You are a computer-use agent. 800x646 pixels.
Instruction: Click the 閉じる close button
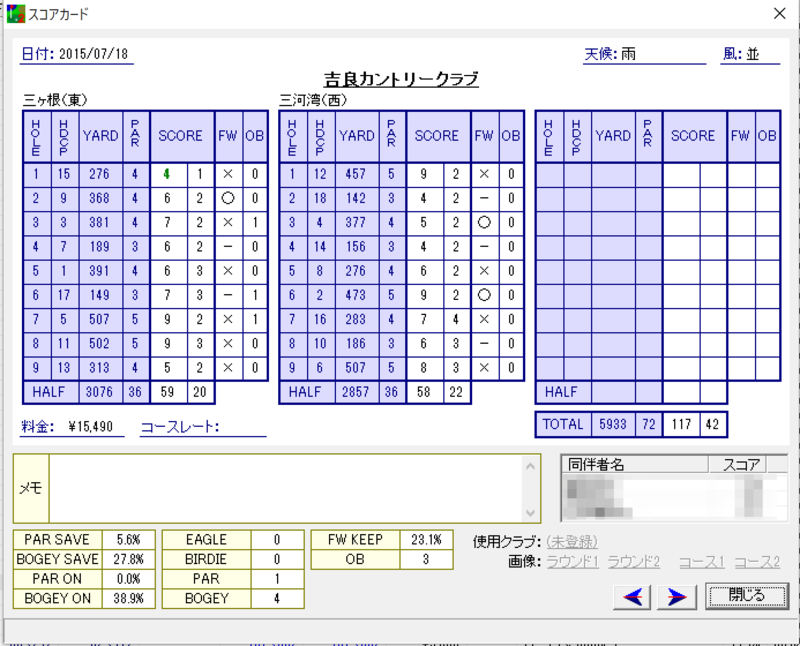click(746, 595)
